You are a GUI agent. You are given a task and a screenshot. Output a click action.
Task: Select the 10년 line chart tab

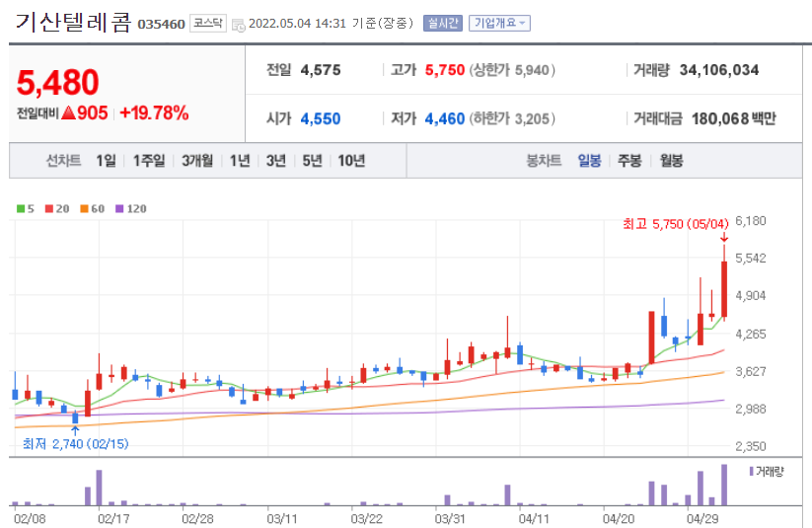point(351,161)
